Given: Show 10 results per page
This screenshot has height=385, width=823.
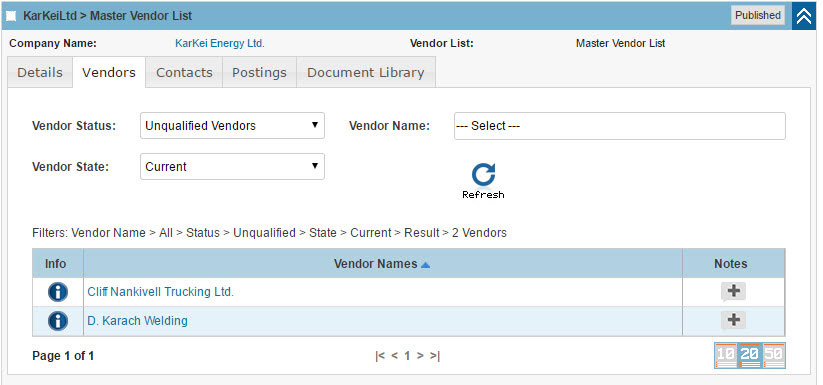Looking at the screenshot, I should tap(726, 356).
